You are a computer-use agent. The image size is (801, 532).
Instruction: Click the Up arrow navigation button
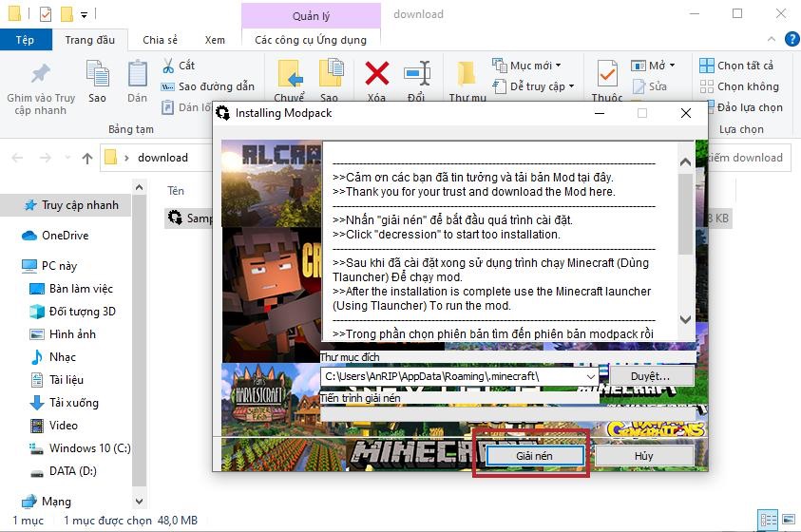[x=87, y=159]
